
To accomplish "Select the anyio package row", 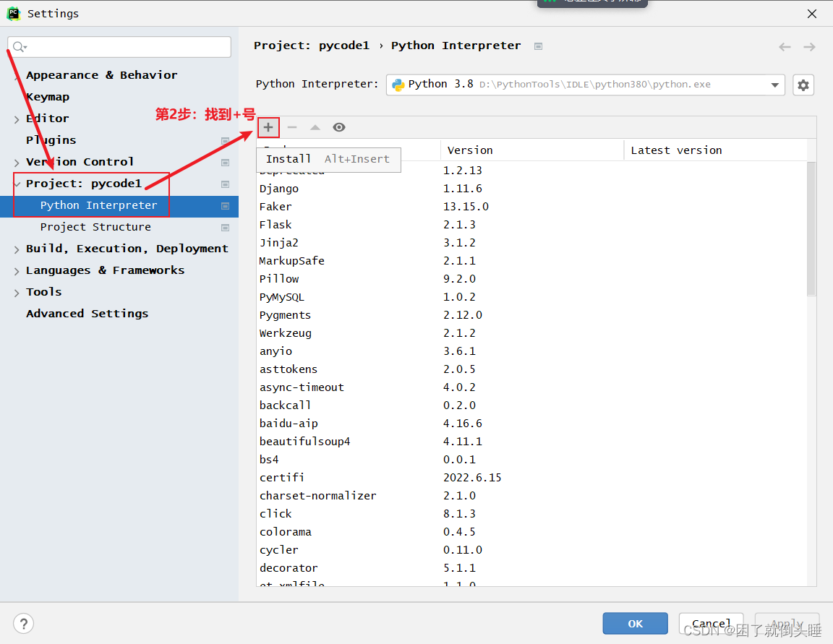I will (531, 351).
